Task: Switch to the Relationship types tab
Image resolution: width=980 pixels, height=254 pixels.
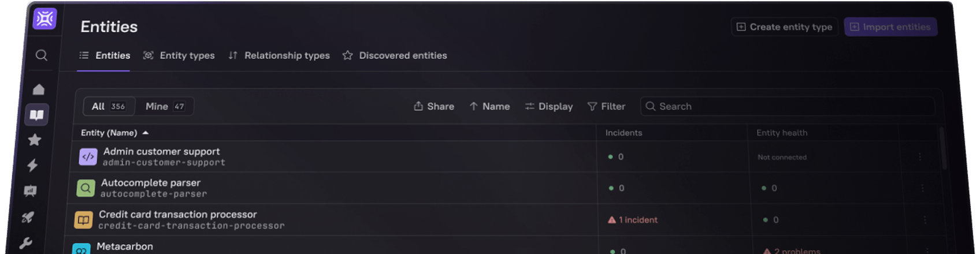Action: pos(279,55)
